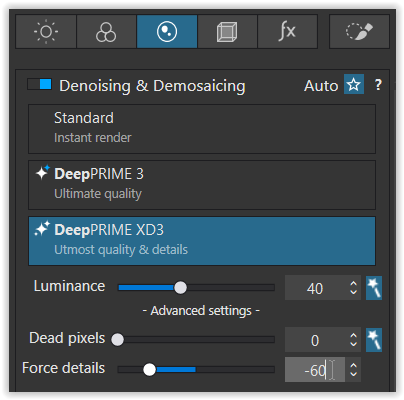Image resolution: width=404 pixels, height=400 pixels.
Task: Click the Luminance magic wand auto icon
Action: pyautogui.click(x=374, y=288)
